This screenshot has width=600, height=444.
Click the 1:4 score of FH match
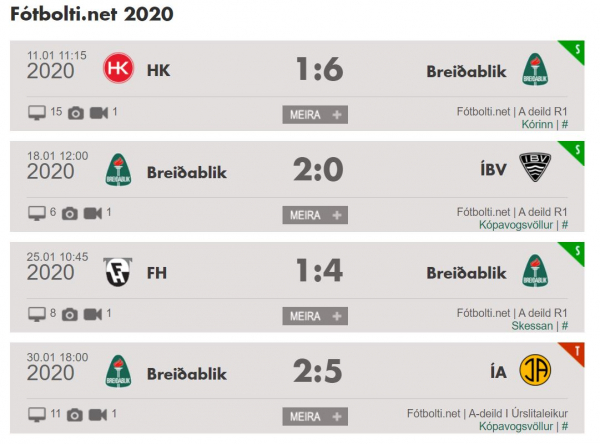pos(319,270)
